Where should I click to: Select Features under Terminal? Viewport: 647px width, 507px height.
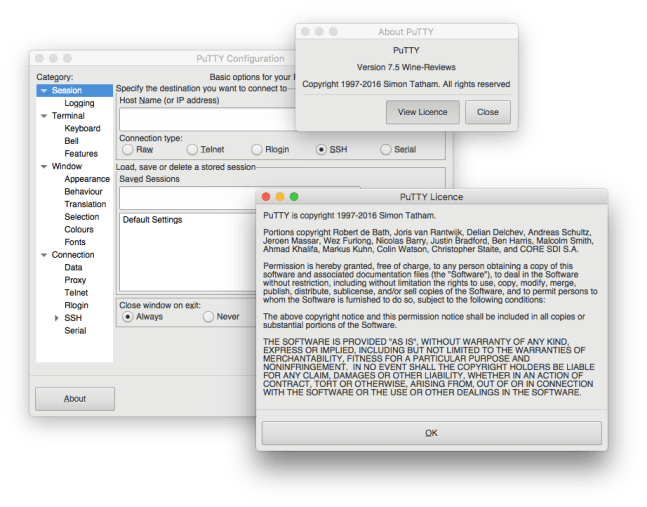click(x=81, y=154)
